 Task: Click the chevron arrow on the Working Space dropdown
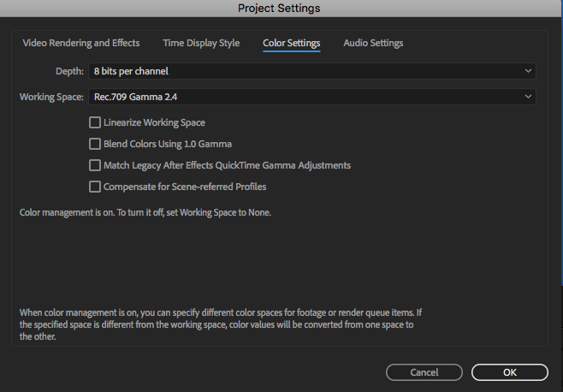tap(528, 97)
